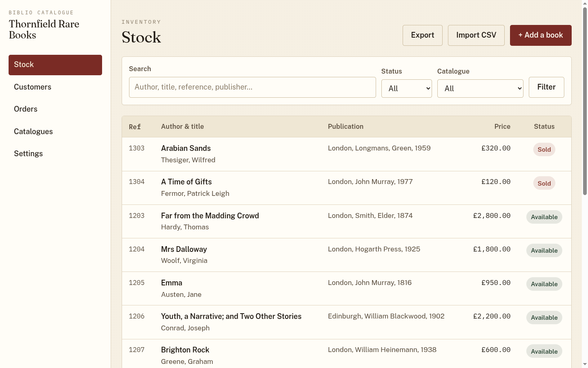Focus the search field for author or title
This screenshot has width=588, height=368.
click(x=252, y=87)
